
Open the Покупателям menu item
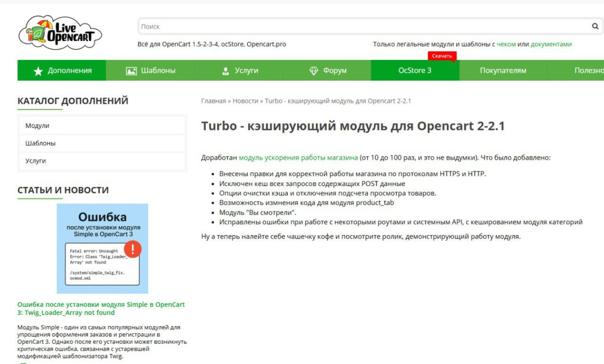tap(503, 70)
